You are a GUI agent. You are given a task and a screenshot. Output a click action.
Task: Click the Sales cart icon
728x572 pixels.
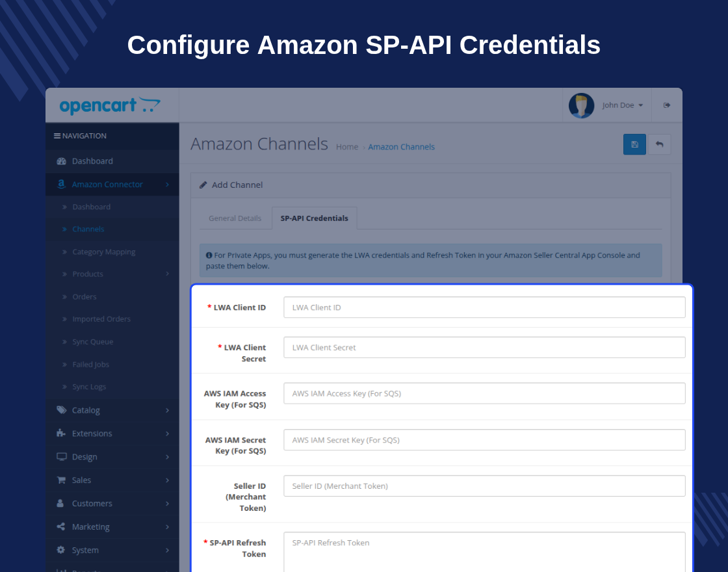click(x=61, y=480)
